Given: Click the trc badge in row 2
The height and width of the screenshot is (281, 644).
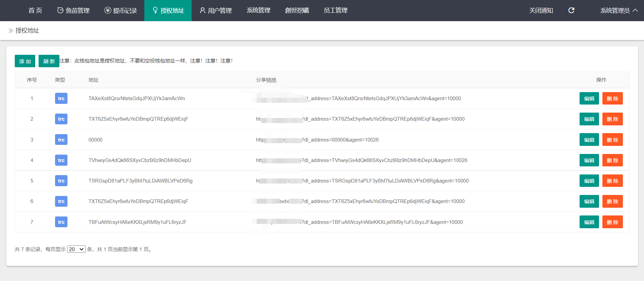Looking at the screenshot, I should point(61,119).
